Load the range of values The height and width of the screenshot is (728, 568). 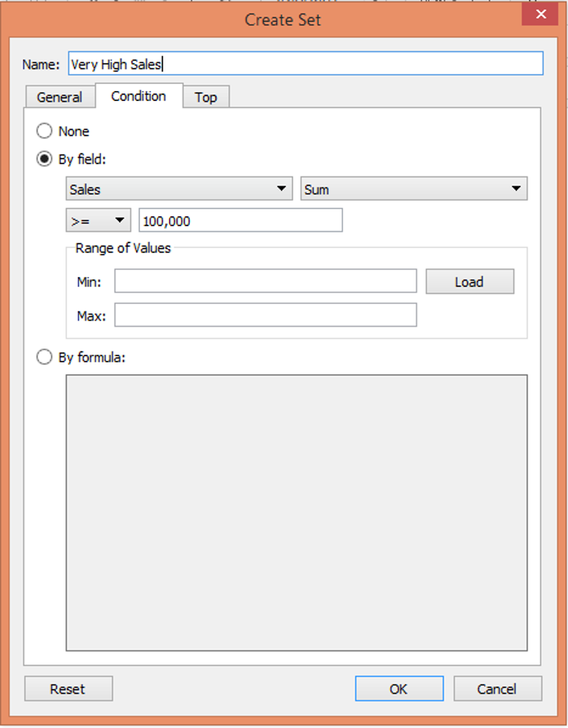[x=470, y=282]
